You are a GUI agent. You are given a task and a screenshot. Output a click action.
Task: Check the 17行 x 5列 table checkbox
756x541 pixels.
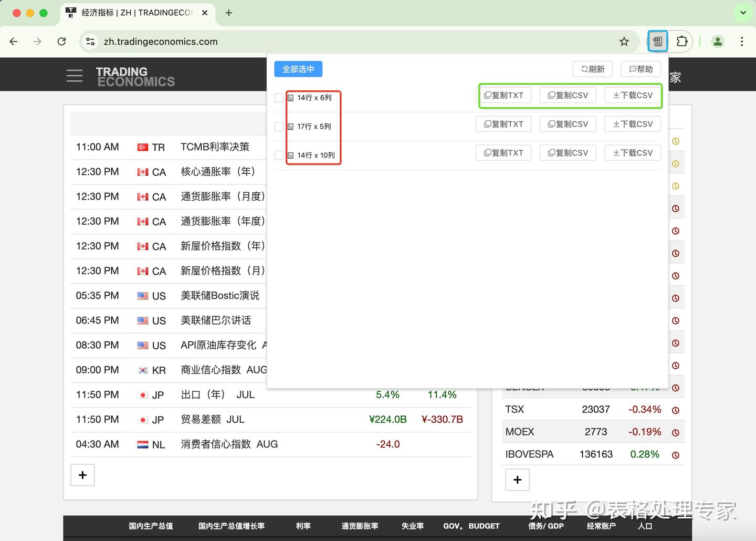pos(279,127)
